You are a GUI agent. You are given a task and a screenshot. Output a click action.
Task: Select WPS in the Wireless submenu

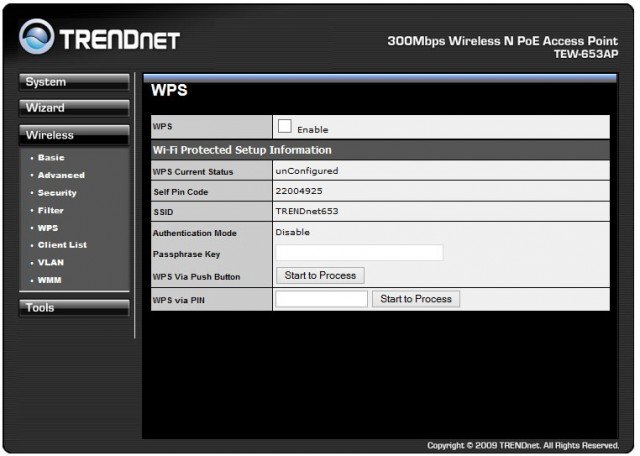point(48,228)
